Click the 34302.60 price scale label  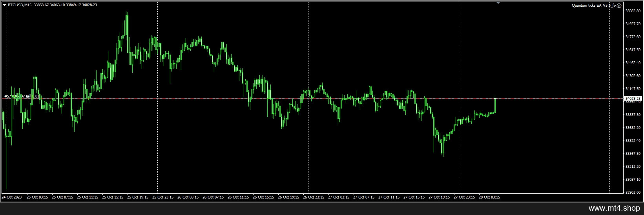point(633,76)
